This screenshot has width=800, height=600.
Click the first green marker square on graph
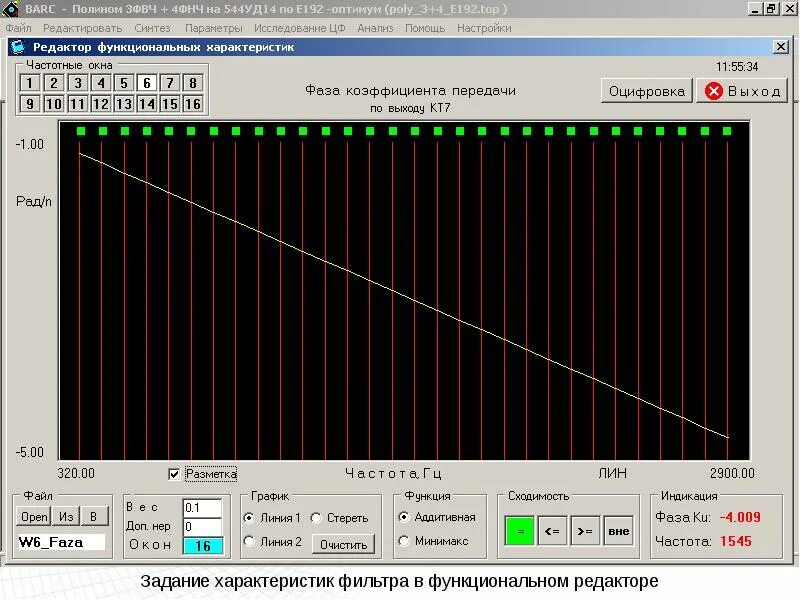(81, 131)
